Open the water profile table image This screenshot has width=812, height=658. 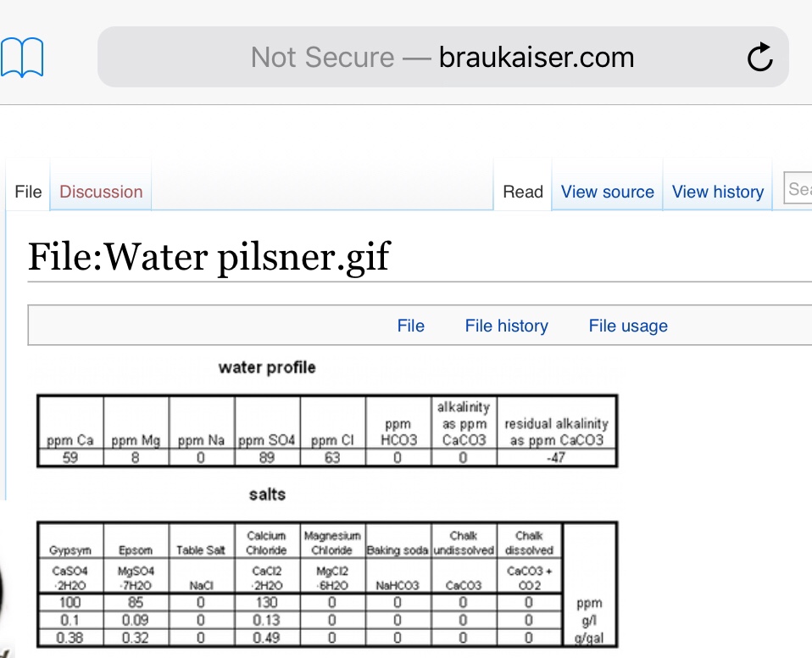click(327, 430)
